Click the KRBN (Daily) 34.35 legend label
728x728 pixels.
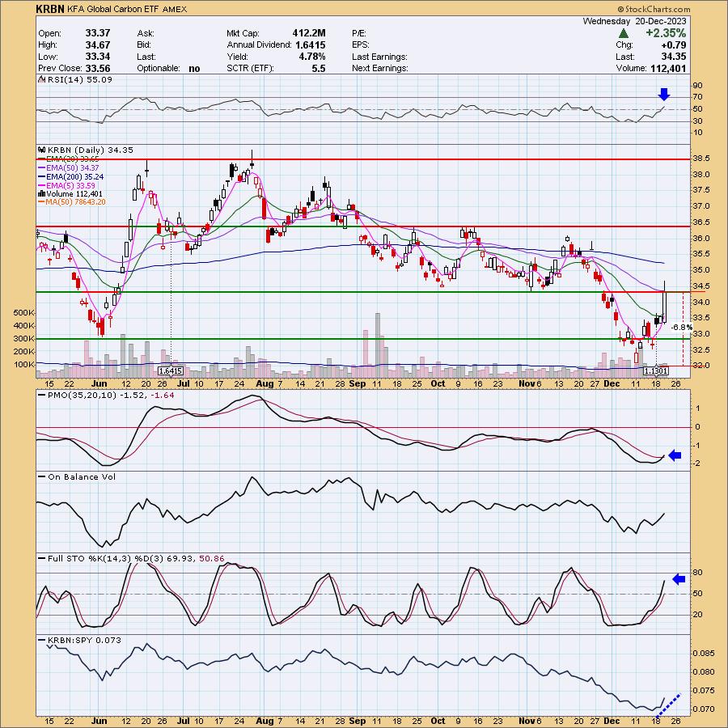pyautogui.click(x=90, y=150)
